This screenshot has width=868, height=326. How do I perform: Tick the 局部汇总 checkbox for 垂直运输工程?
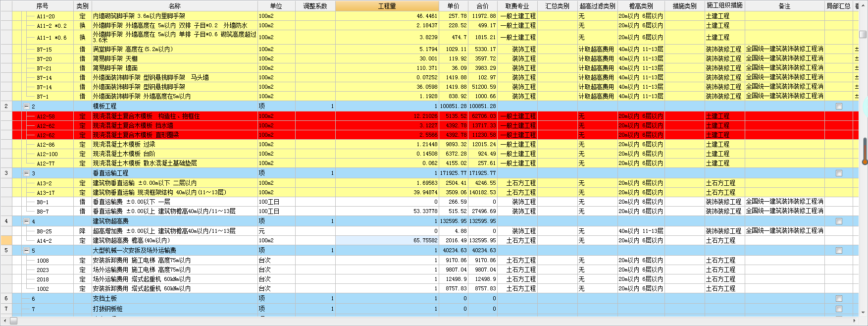click(839, 173)
